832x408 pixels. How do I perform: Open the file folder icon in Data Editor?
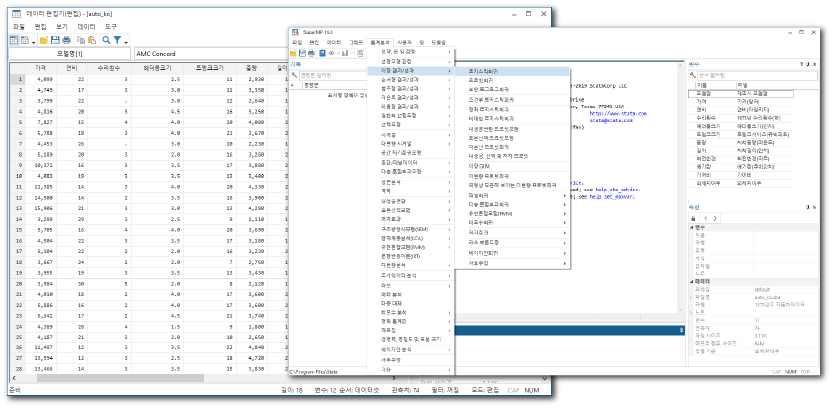[44, 40]
